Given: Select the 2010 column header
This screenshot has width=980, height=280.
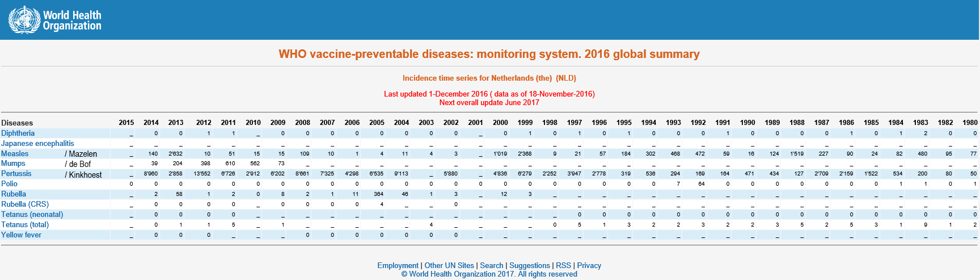Looking at the screenshot, I should click(x=253, y=123).
